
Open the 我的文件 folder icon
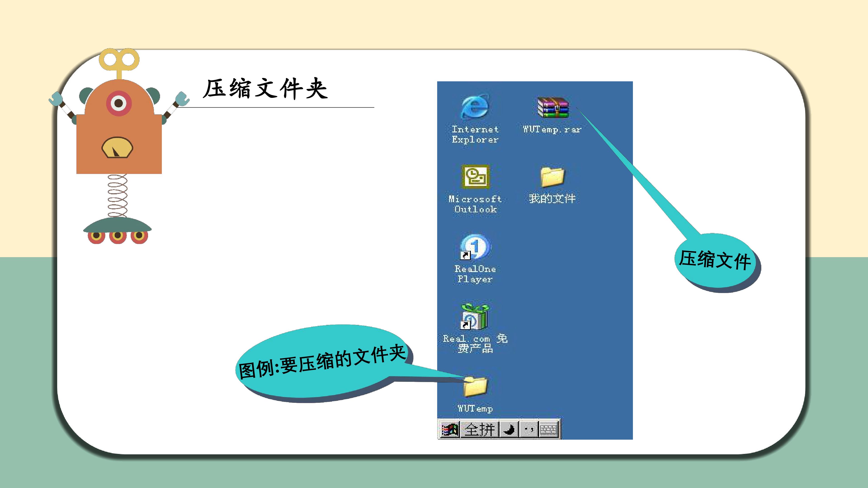pyautogui.click(x=552, y=176)
